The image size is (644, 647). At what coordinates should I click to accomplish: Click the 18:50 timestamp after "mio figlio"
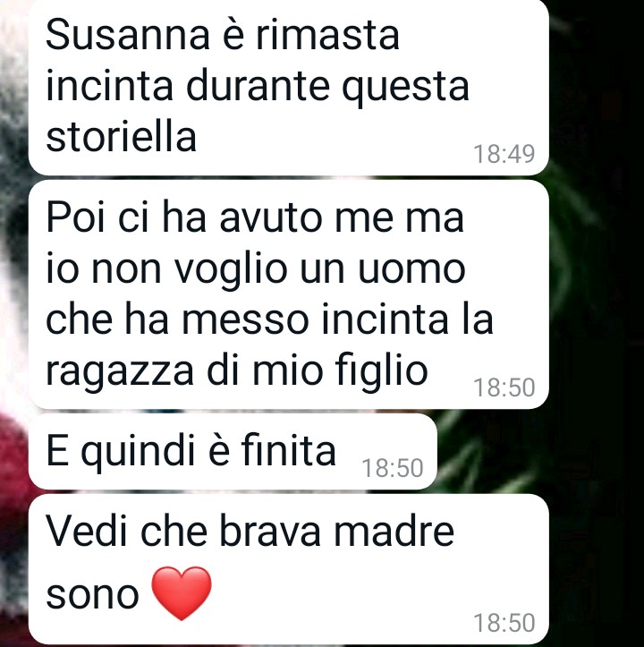(504, 387)
